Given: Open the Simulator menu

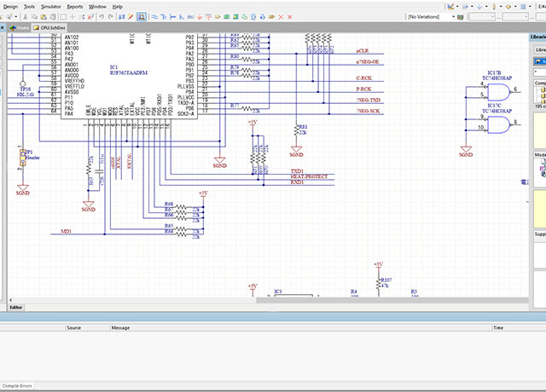Looking at the screenshot, I should (x=51, y=7).
